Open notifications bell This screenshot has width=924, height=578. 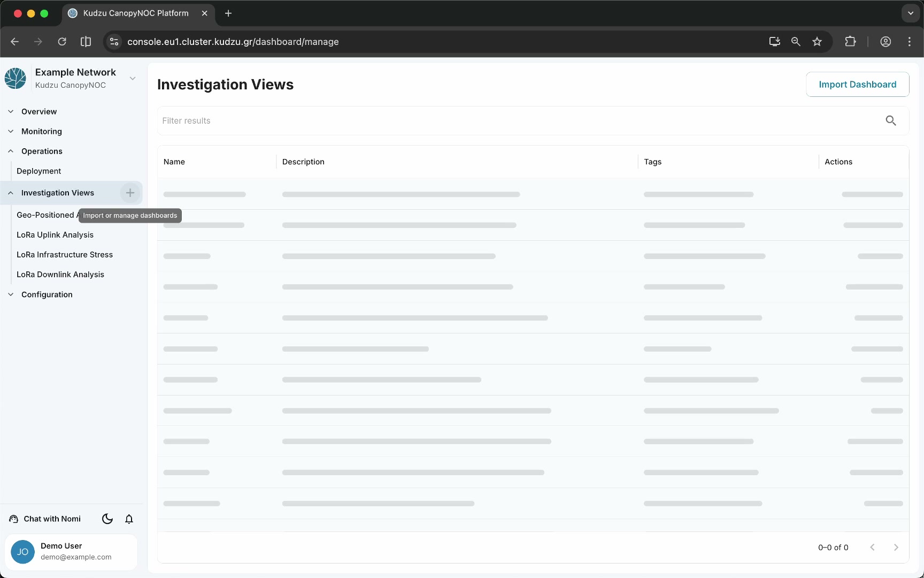(129, 519)
